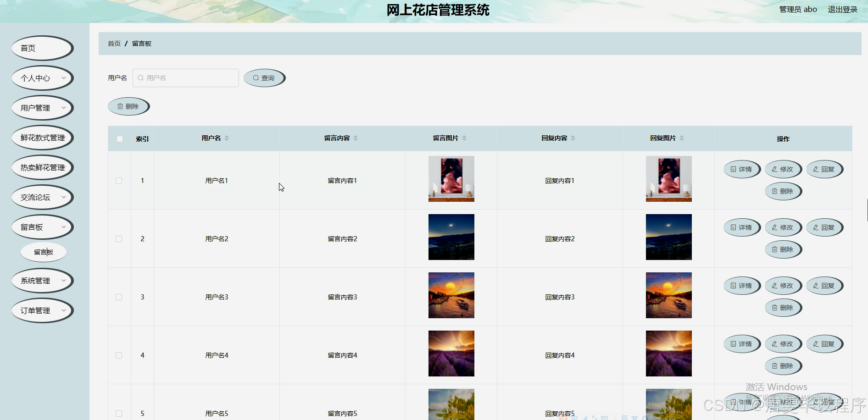The width and height of the screenshot is (868, 420).
Task: Sort by 回复内容 column arrows
Action: pos(573,138)
